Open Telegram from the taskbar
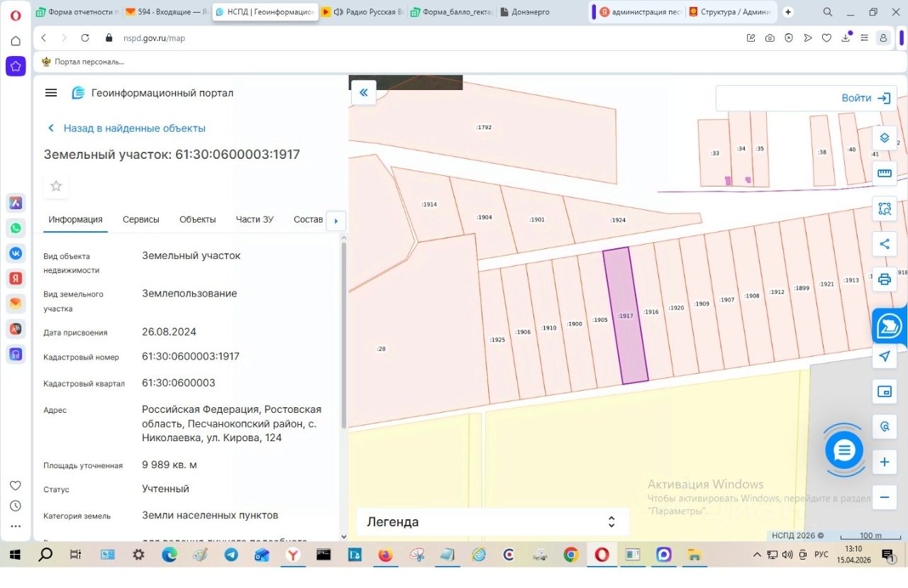Image resolution: width=908 pixels, height=588 pixels. pyautogui.click(x=231, y=555)
